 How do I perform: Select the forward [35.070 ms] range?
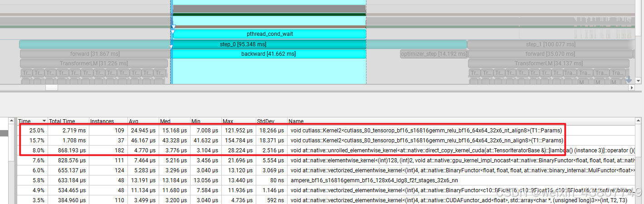click(550, 54)
